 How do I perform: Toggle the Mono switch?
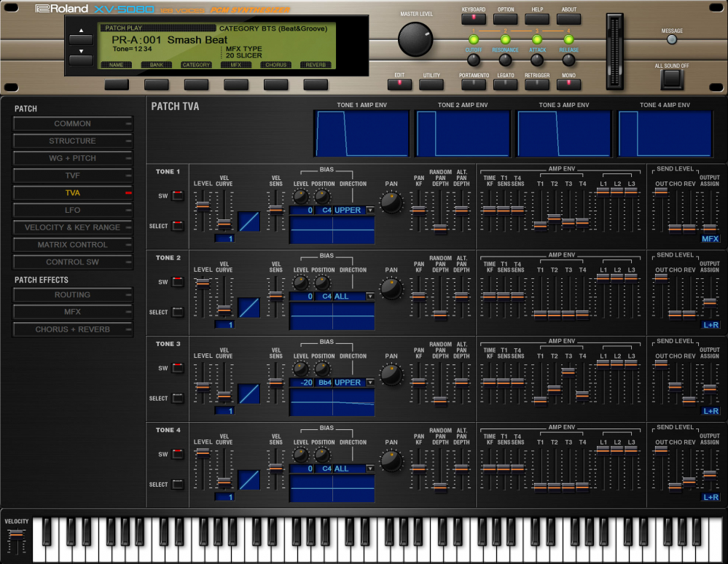[568, 85]
